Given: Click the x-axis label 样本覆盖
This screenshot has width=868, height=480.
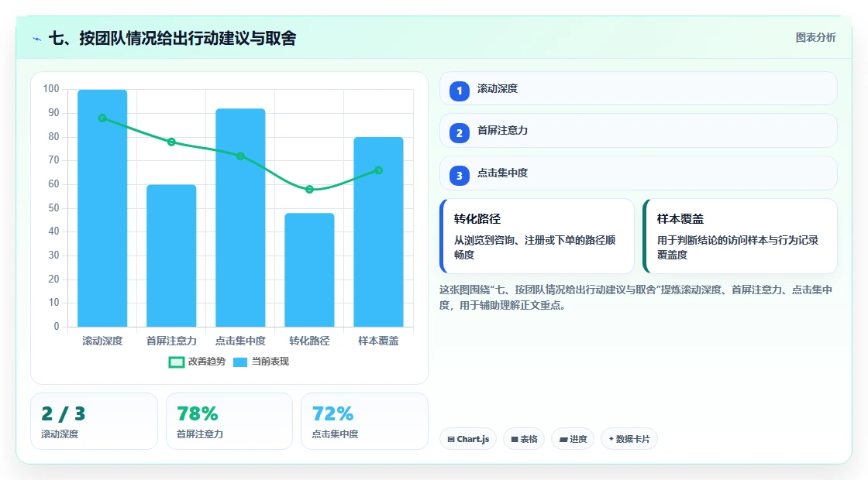Looking at the screenshot, I should 379,341.
